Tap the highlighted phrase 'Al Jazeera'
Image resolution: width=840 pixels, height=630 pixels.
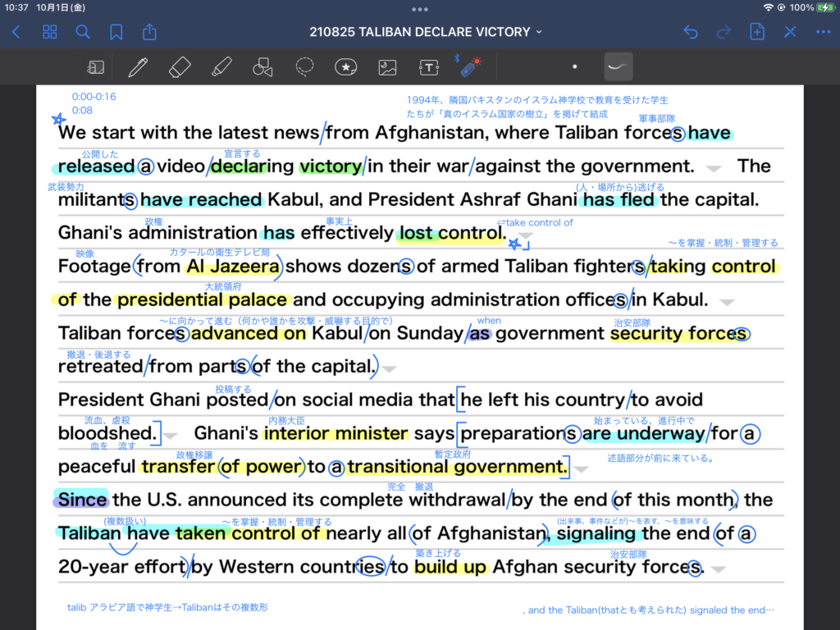[x=233, y=267]
